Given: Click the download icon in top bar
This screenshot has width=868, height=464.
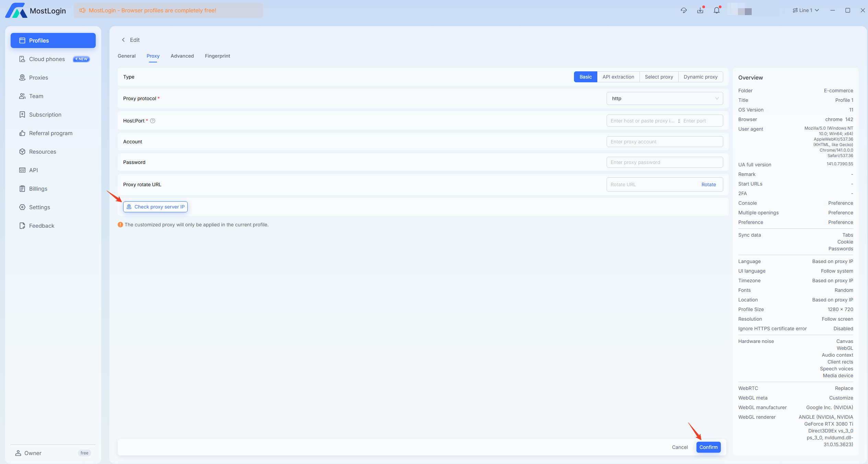Looking at the screenshot, I should pyautogui.click(x=700, y=10).
